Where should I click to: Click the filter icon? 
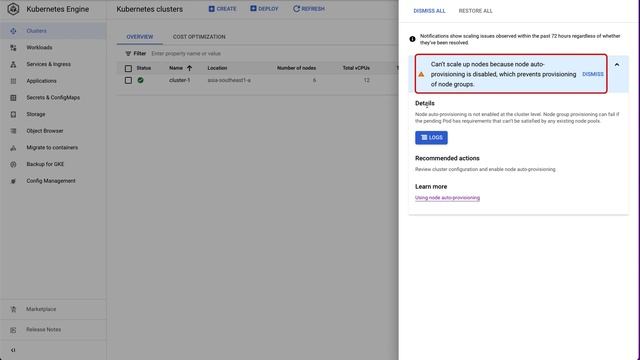(128, 53)
